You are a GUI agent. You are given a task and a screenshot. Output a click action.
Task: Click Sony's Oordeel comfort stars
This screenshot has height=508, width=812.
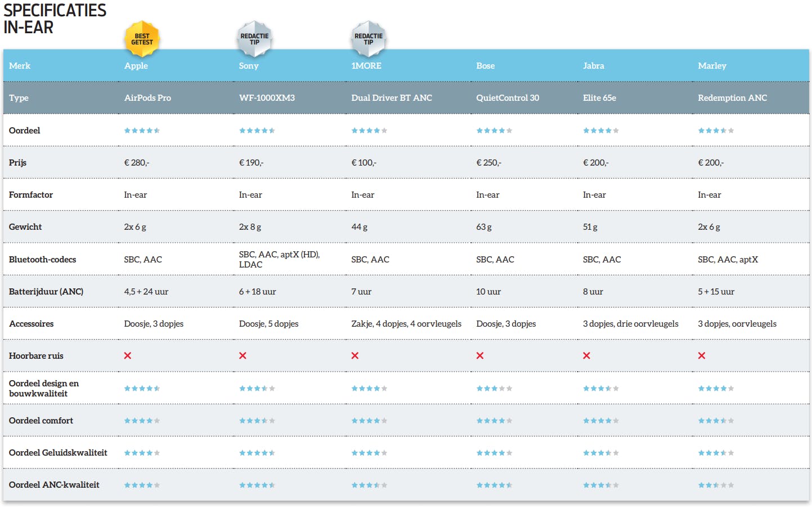click(257, 421)
